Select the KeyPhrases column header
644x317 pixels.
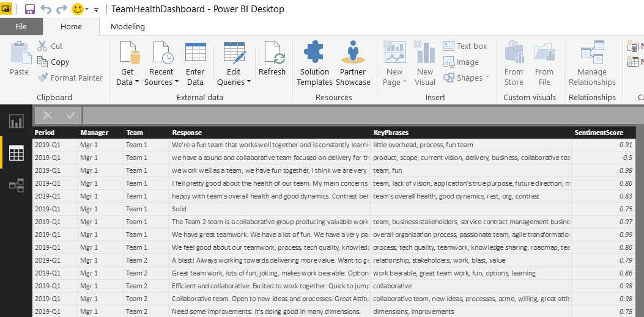pos(471,133)
